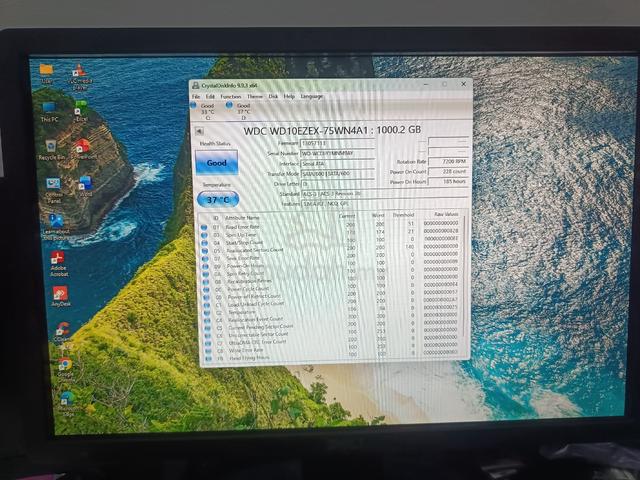This screenshot has height=480, width=640.
Task: Open the Excel desktop shortcut
Action: click(x=80, y=111)
